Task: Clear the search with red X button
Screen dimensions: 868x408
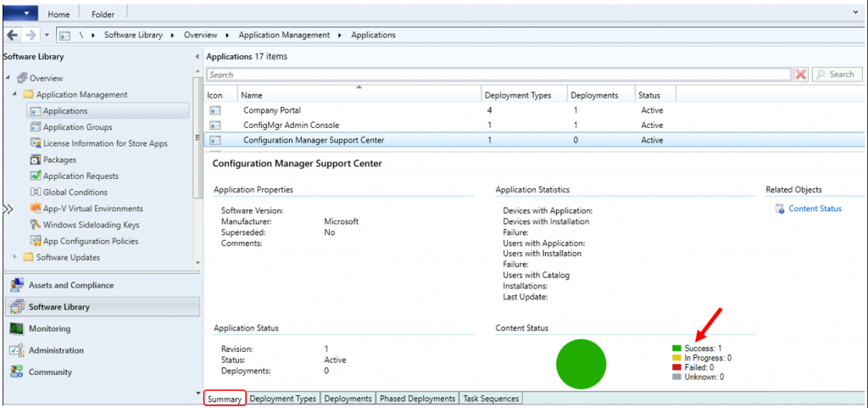Action: click(800, 75)
